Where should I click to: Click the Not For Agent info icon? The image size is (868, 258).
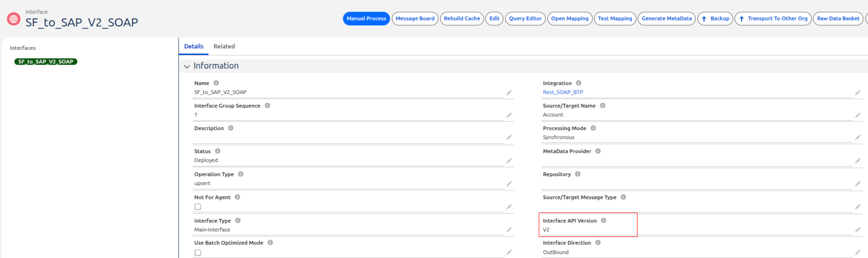pos(237,197)
